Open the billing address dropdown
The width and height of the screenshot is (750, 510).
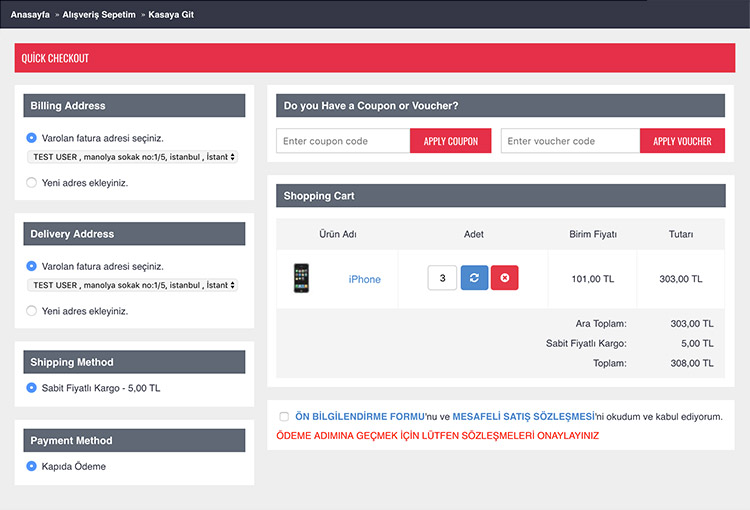coord(133,157)
